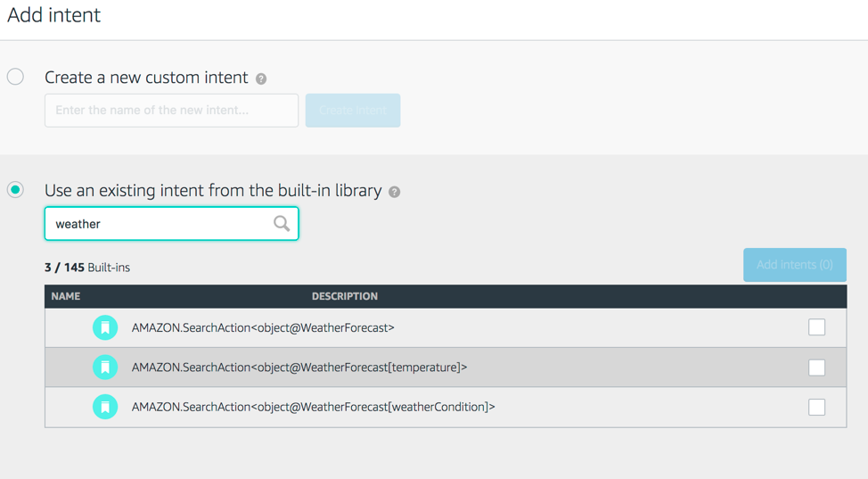868x479 pixels.
Task: Select the WeatherForecast[temperature] intent name
Action: click(x=299, y=368)
